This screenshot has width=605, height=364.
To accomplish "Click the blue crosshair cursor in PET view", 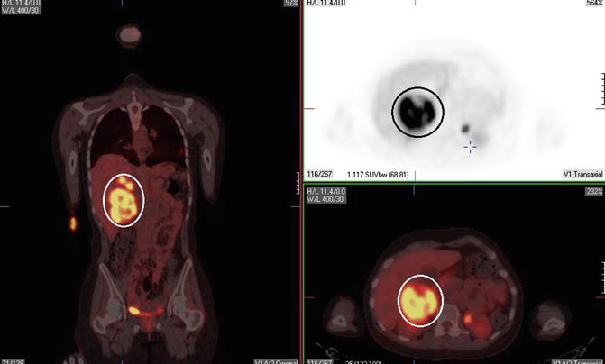I will [x=469, y=144].
